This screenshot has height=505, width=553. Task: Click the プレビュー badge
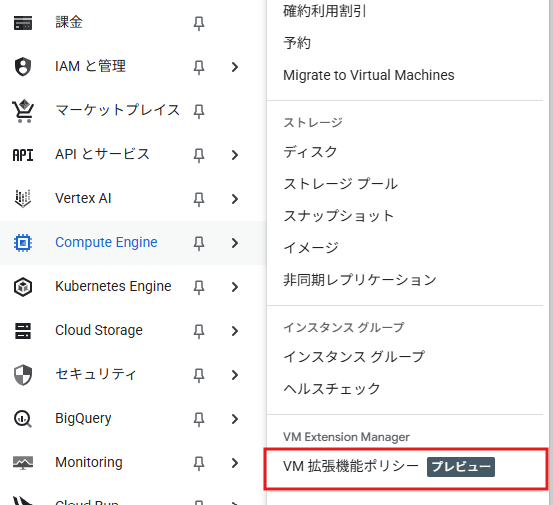[461, 467]
